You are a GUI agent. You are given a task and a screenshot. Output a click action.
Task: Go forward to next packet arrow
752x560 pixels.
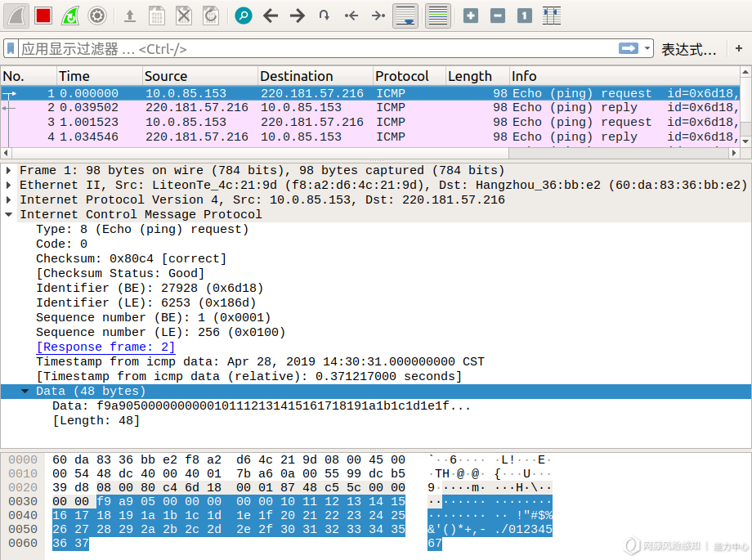(298, 16)
